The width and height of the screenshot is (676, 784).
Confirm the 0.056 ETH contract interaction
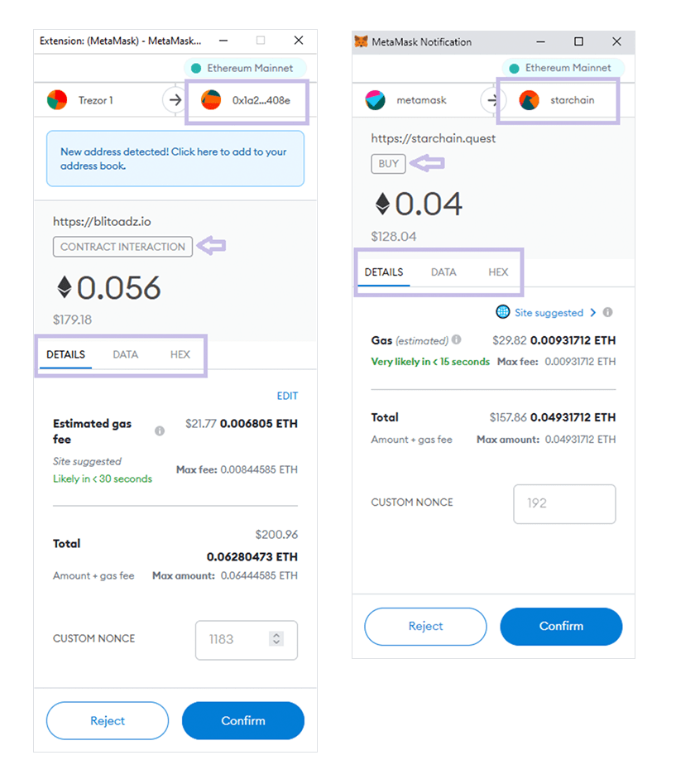click(x=243, y=720)
